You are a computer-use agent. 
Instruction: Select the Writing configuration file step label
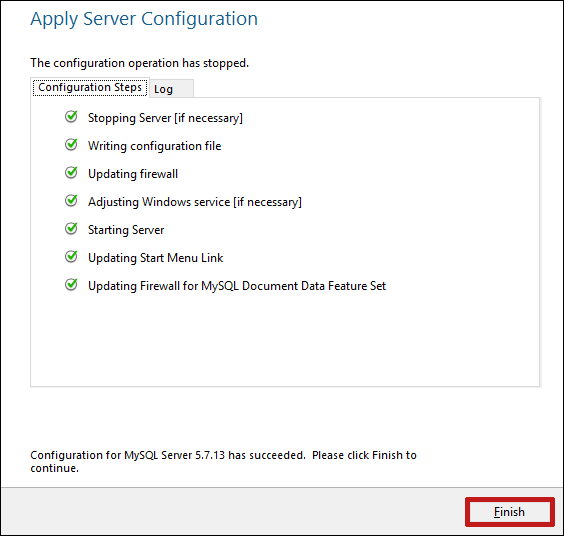pyautogui.click(x=155, y=146)
